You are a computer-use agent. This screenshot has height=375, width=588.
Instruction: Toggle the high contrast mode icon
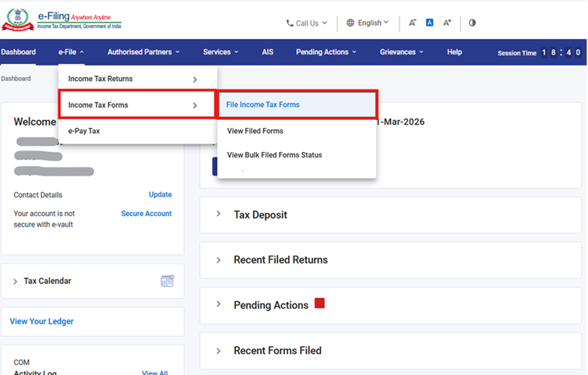[x=472, y=23]
